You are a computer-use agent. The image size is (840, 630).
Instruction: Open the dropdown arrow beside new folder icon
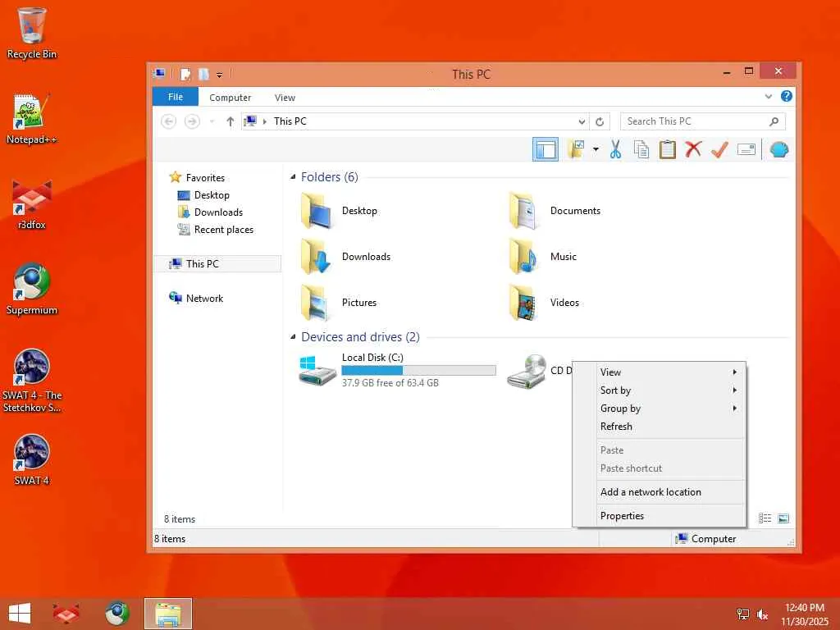click(596, 149)
